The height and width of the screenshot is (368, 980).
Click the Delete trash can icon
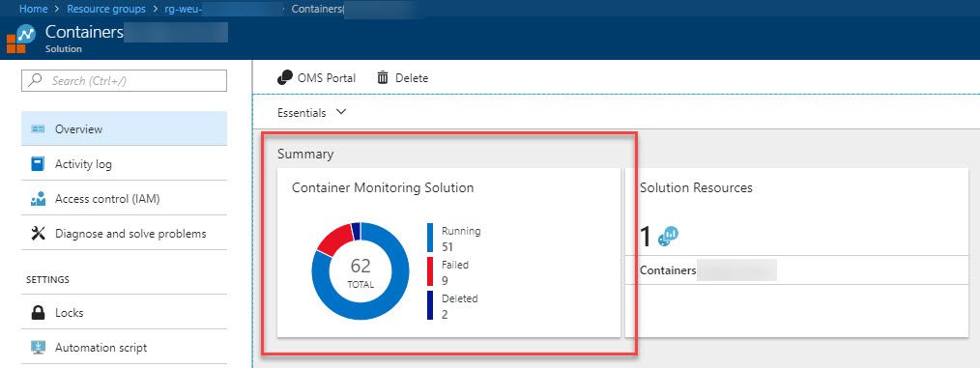[x=383, y=77]
